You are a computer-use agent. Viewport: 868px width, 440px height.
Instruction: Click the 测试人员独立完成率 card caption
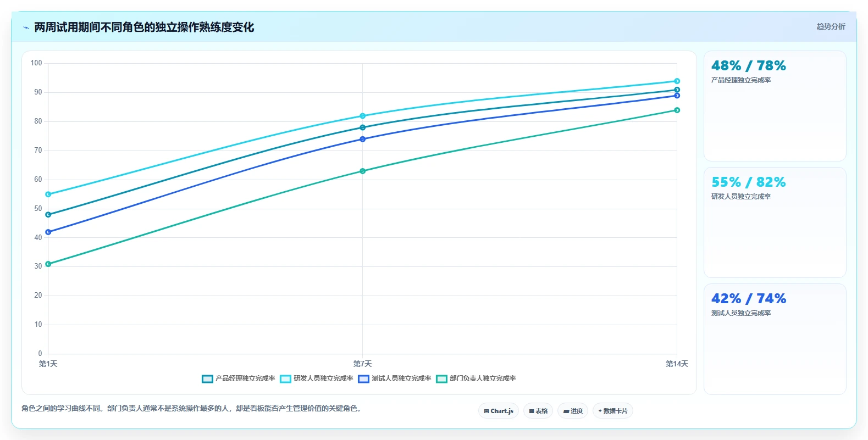pyautogui.click(x=740, y=313)
